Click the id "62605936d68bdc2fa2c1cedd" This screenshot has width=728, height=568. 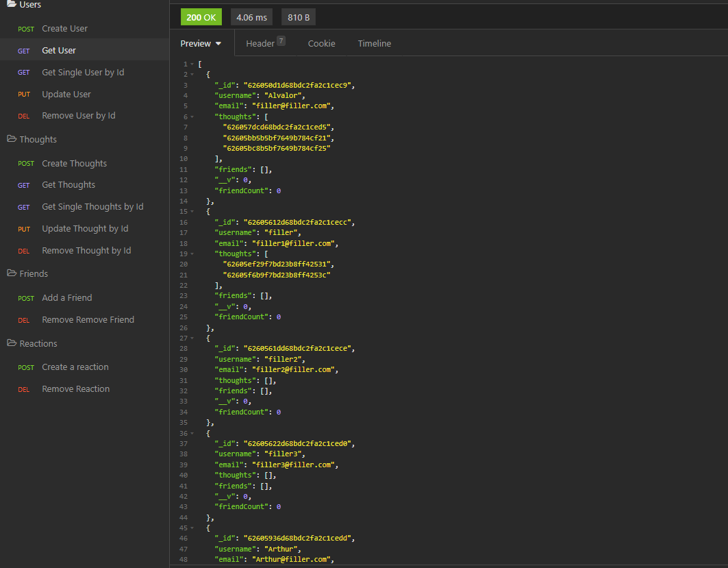[297, 539]
